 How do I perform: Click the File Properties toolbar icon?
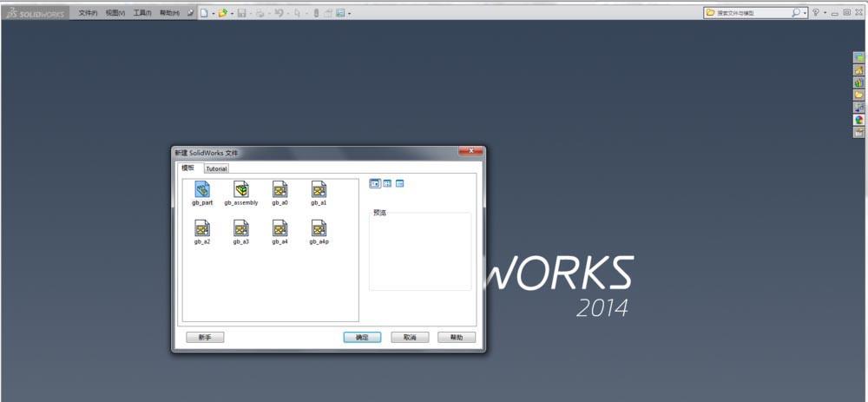point(328,13)
